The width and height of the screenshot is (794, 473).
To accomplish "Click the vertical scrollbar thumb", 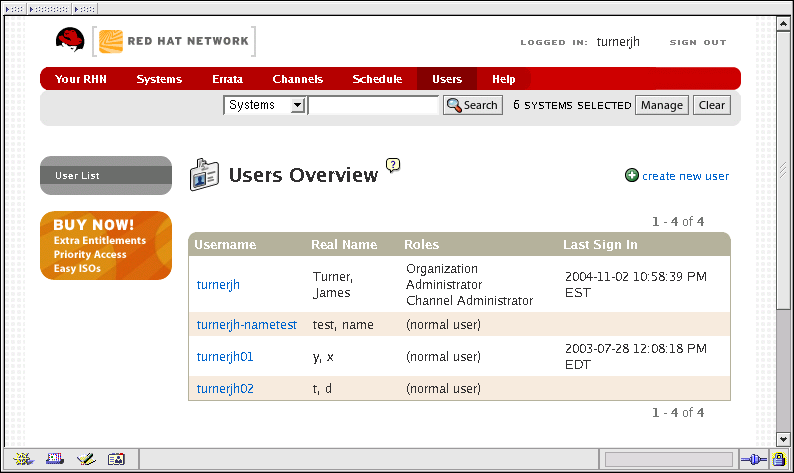I will point(783,170).
